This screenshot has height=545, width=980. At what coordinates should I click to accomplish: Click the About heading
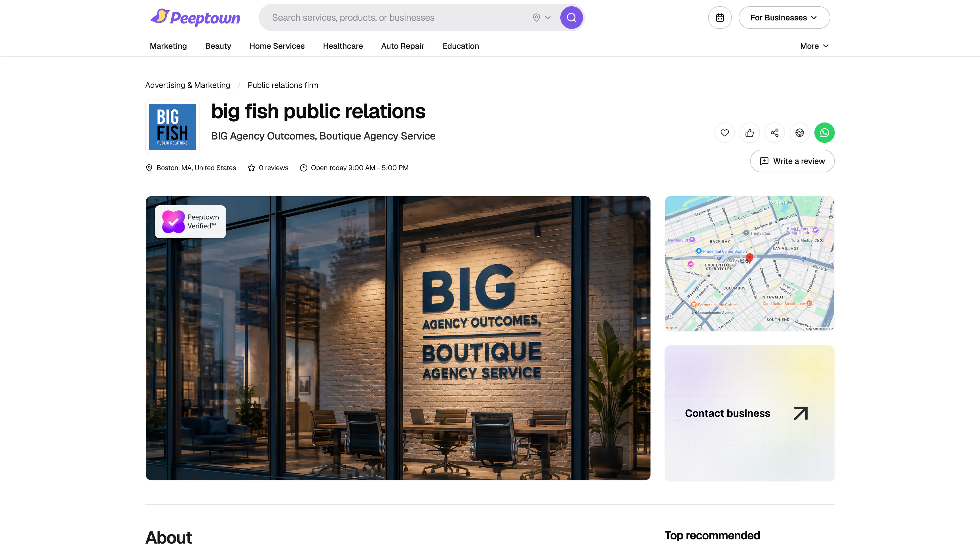(169, 537)
